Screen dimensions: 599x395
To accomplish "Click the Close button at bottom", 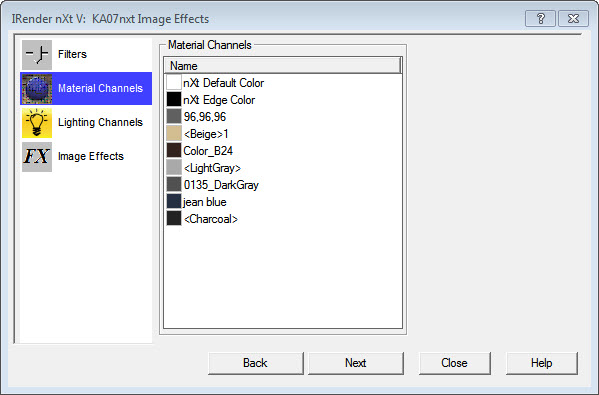I will (x=455, y=363).
